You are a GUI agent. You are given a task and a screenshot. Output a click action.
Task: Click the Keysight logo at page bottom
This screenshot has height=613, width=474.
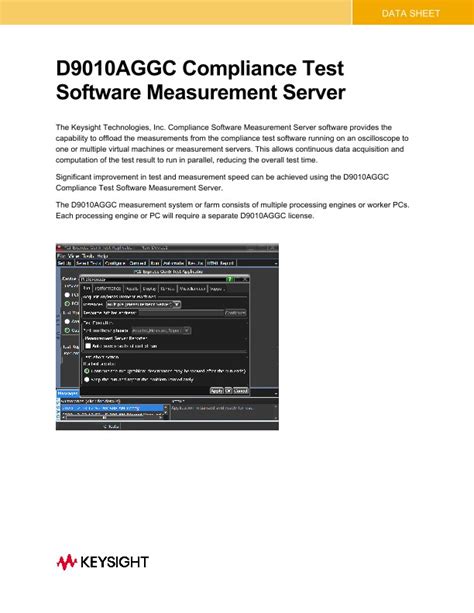click(x=102, y=562)
